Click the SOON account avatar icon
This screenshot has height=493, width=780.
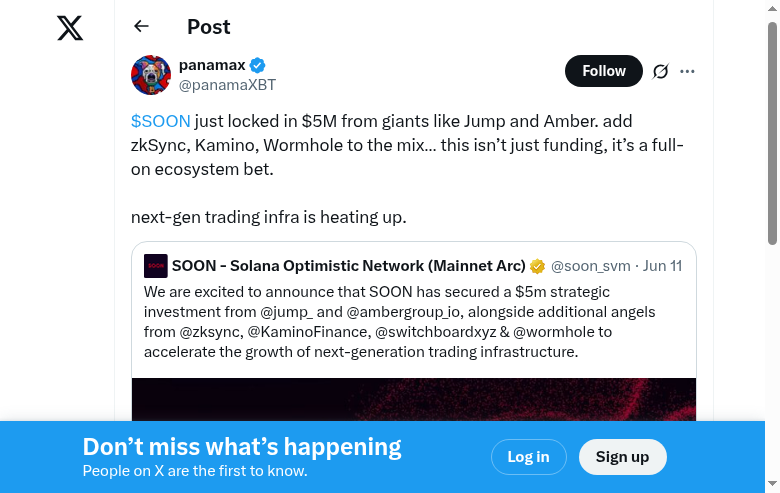coord(156,266)
